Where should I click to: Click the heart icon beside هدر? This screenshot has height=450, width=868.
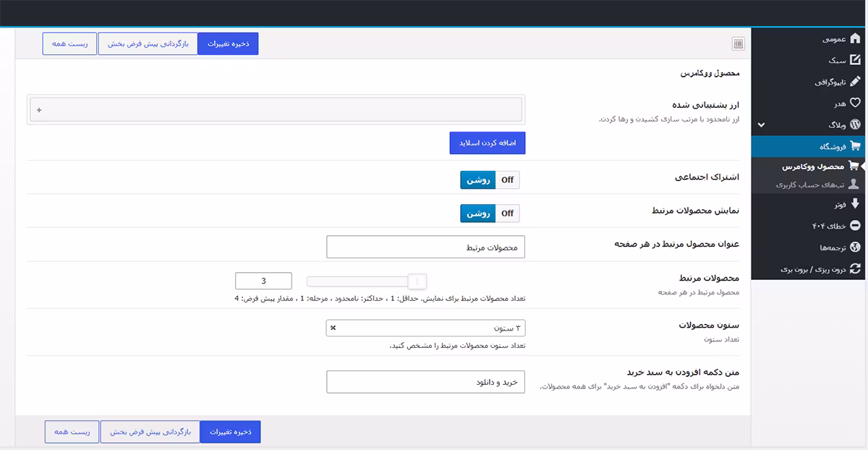pyautogui.click(x=855, y=103)
